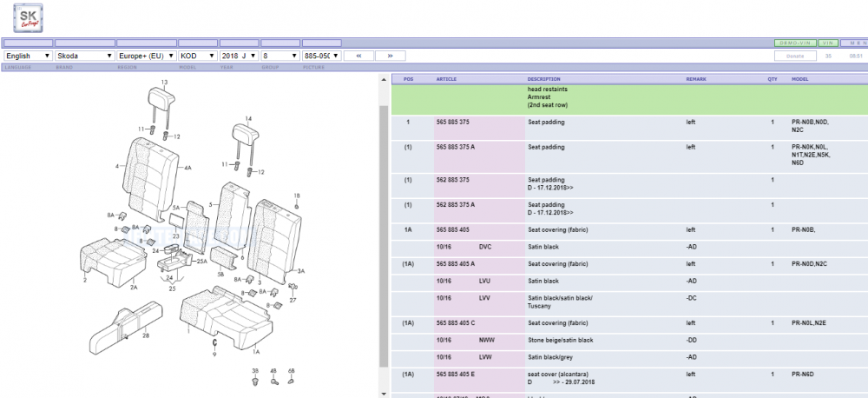Screen dimensions: 868x398
Task: Open the Year dropdown showing 2018 J
Action: [240, 56]
